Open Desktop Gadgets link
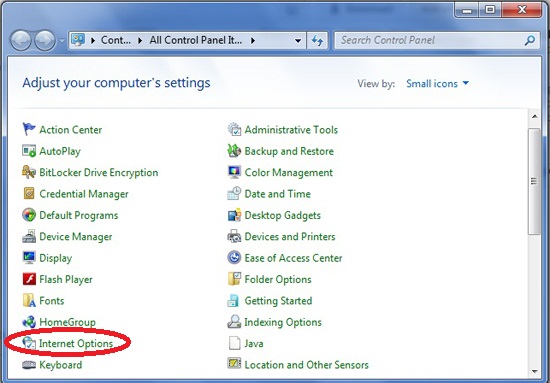 click(282, 215)
